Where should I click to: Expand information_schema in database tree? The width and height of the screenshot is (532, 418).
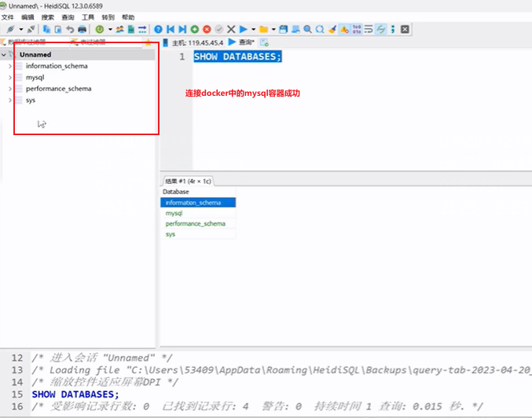(x=10, y=66)
